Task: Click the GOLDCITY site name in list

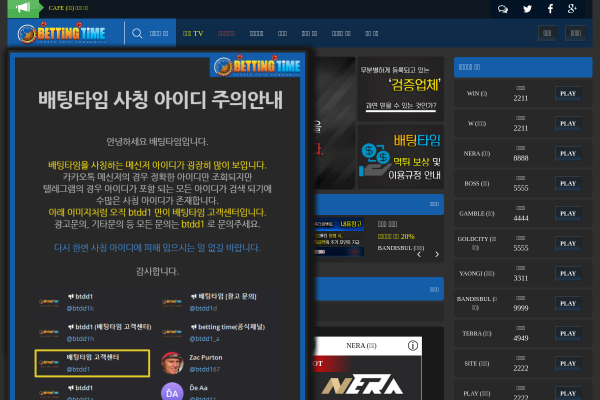Action: (476, 243)
